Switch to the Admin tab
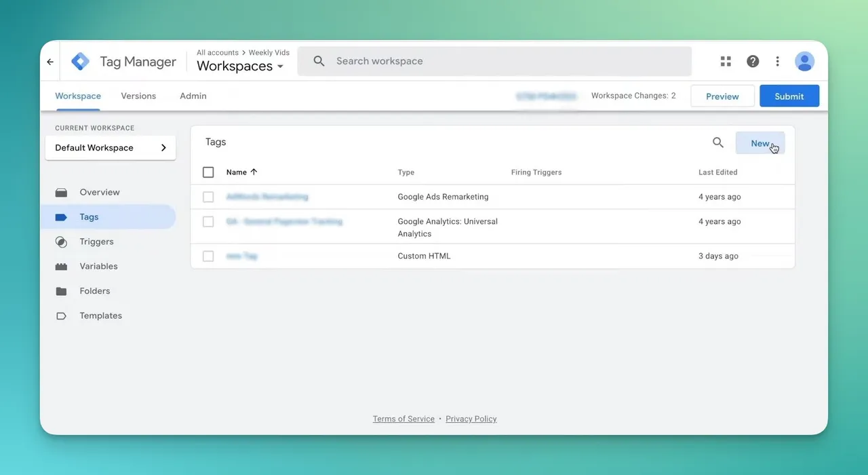 tap(193, 96)
